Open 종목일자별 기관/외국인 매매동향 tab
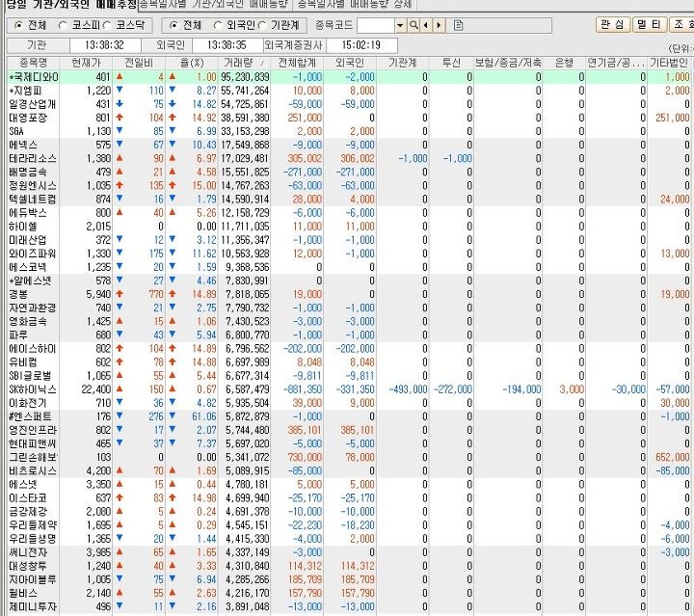694x616 pixels. (x=215, y=5)
